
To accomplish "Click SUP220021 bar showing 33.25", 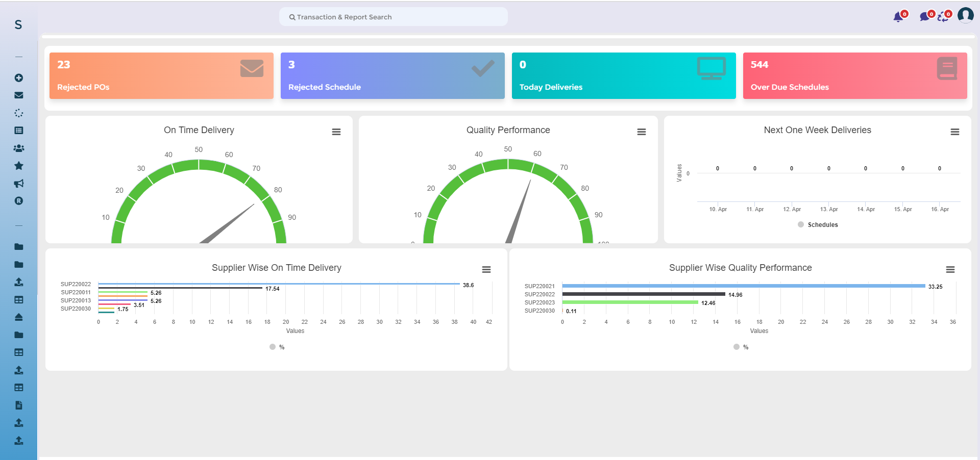I will coord(744,286).
